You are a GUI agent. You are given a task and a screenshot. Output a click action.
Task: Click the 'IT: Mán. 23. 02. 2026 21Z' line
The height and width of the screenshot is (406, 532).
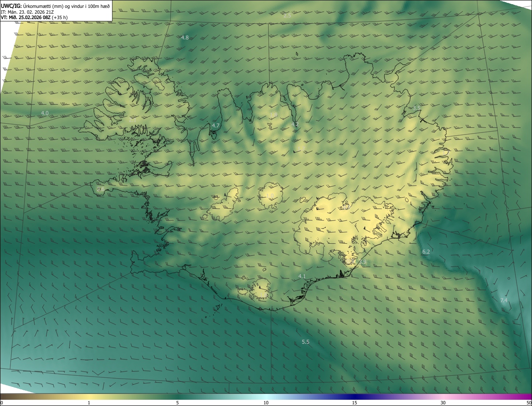pyautogui.click(x=27, y=12)
